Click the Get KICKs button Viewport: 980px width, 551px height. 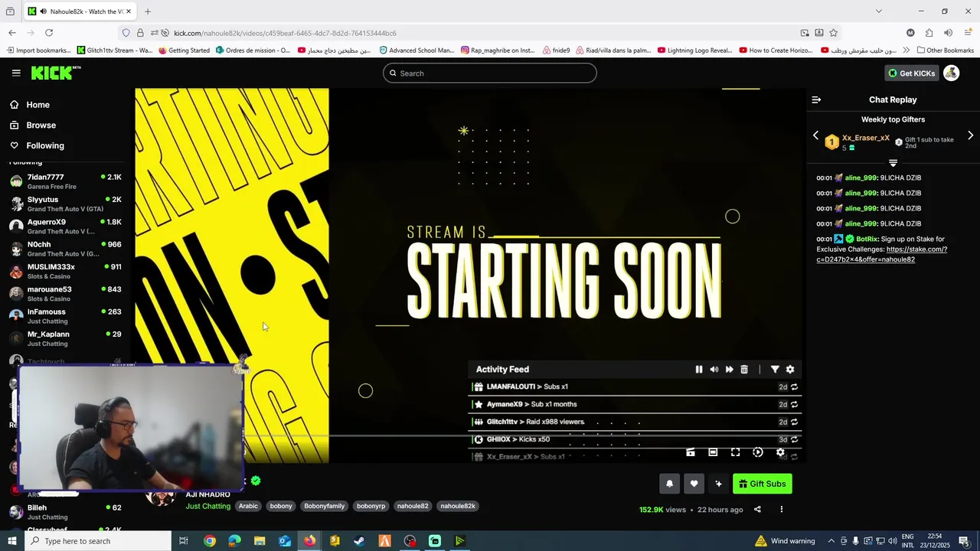point(912,73)
